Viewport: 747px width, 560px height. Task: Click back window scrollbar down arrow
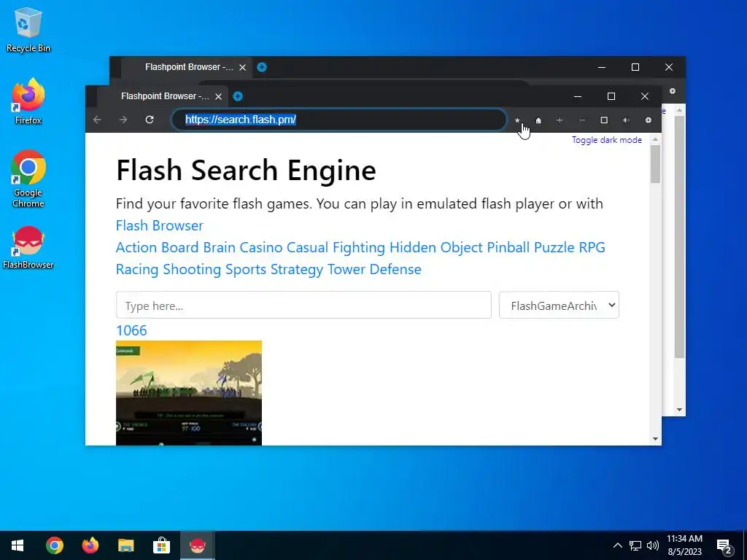click(x=679, y=410)
